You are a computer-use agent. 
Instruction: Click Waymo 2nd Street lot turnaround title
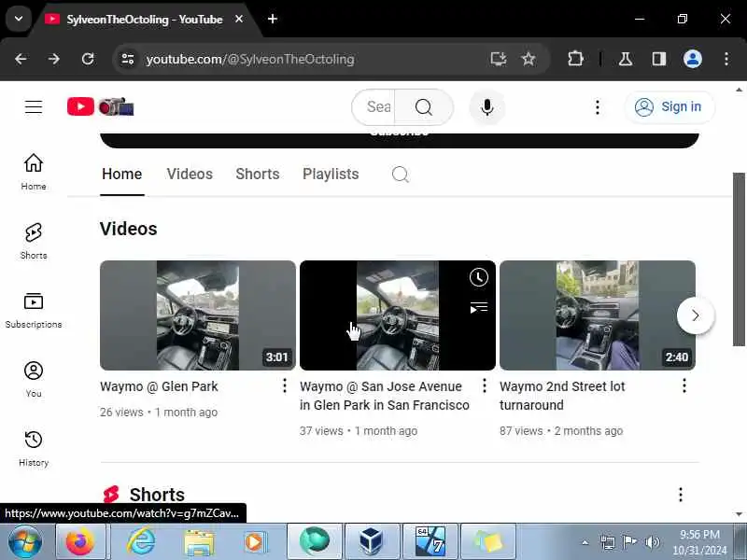point(562,396)
